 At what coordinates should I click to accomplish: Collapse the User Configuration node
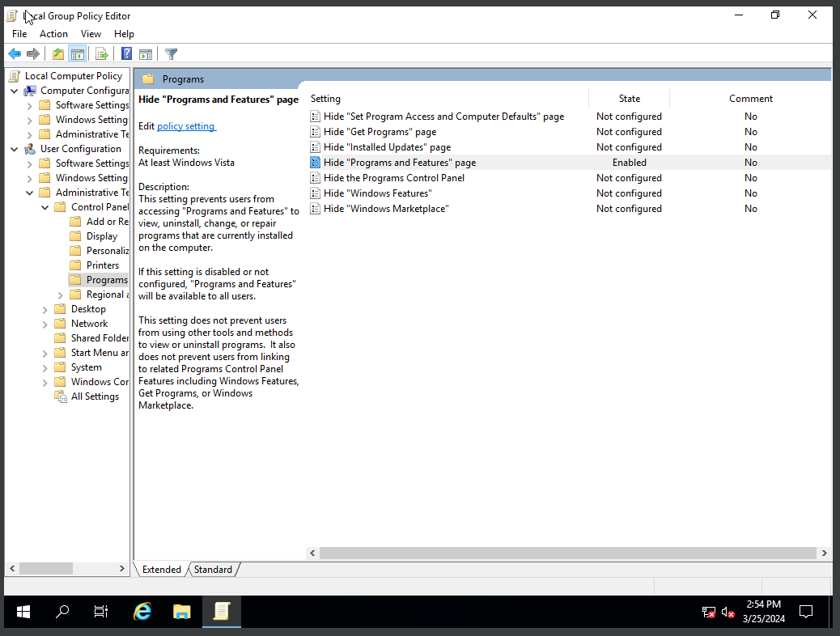click(x=15, y=149)
